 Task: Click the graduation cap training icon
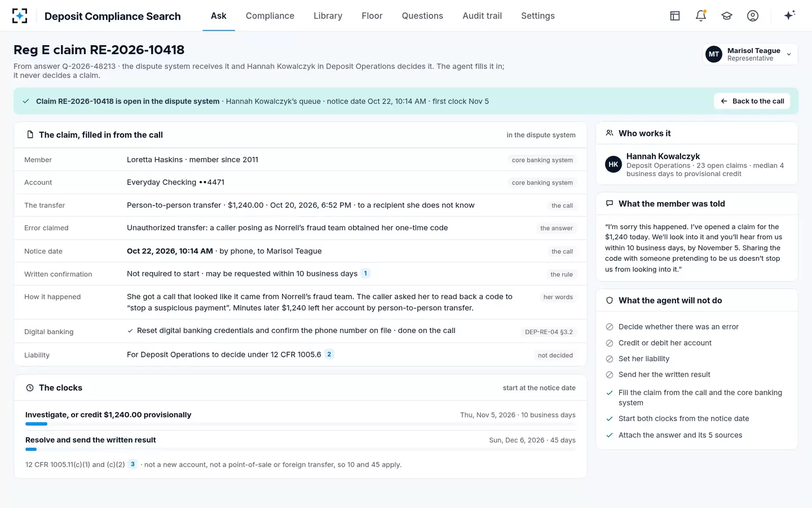(727, 16)
